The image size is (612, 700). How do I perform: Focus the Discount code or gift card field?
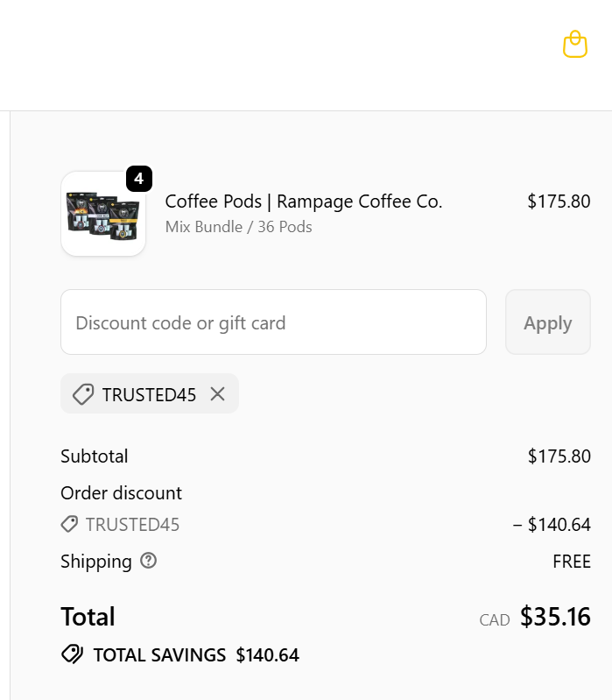(x=273, y=322)
